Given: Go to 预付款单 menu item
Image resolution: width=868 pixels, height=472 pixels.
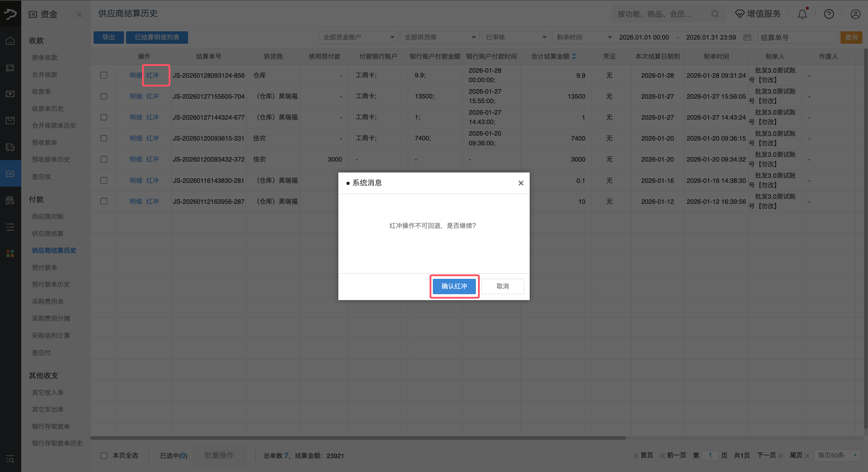Looking at the screenshot, I should tap(44, 267).
